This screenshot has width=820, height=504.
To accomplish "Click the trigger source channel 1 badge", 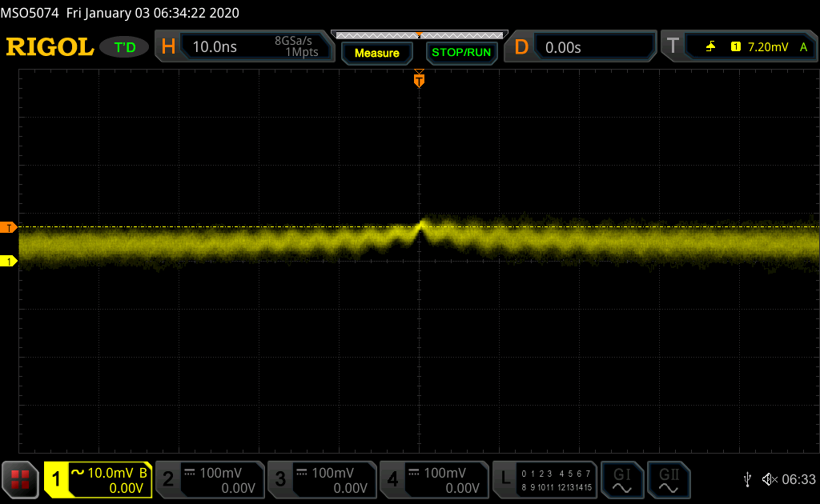I will coord(735,47).
